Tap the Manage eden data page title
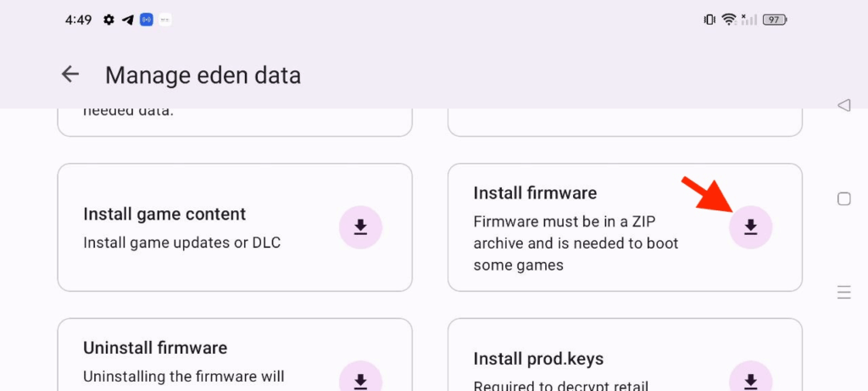 (x=203, y=75)
